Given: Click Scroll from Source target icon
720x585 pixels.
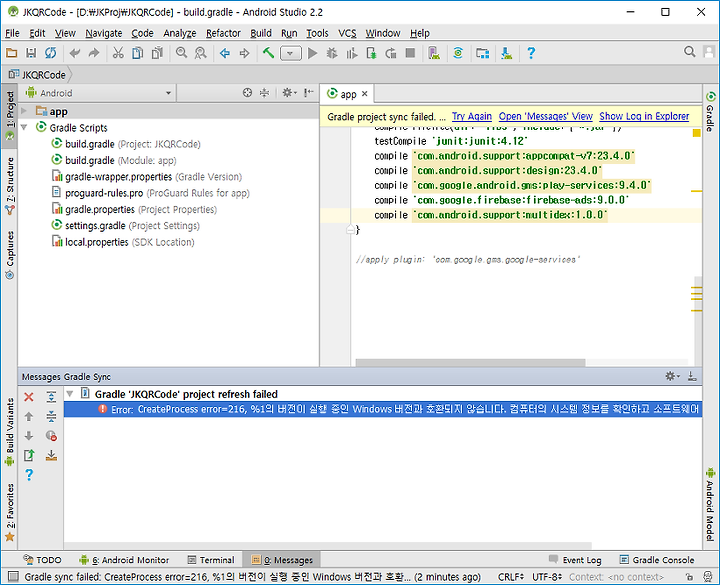Looking at the screenshot, I should [248, 93].
